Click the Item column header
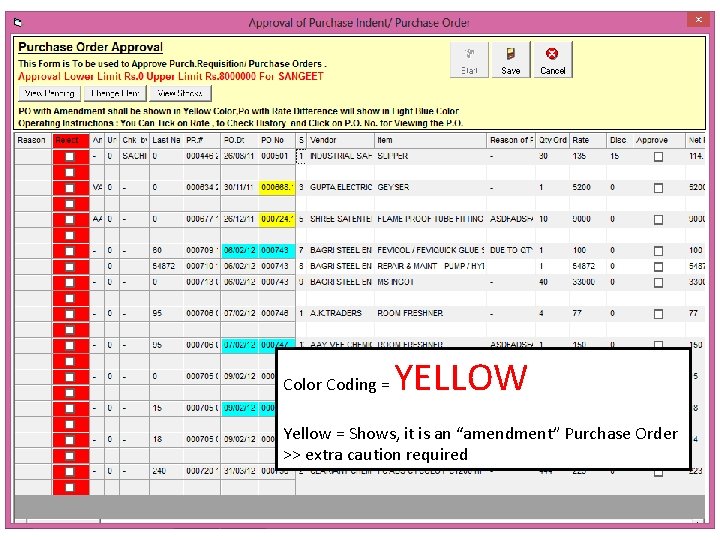 [430, 140]
